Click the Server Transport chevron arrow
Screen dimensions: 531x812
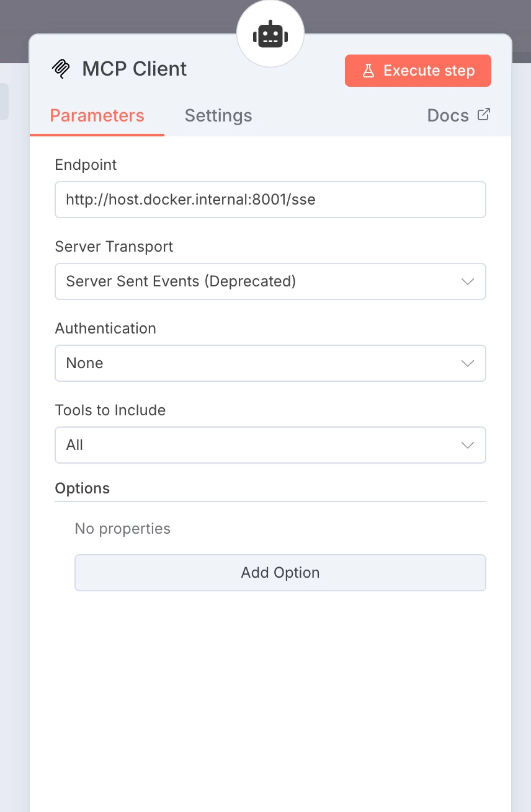468,281
